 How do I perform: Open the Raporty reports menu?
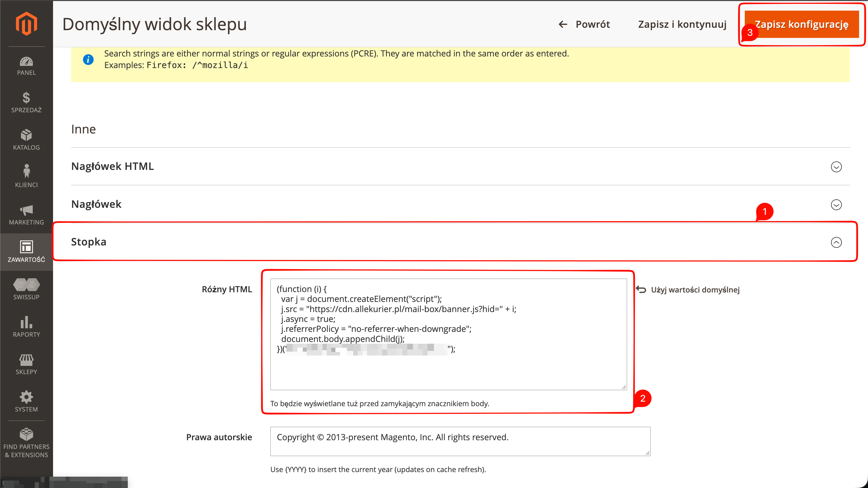pyautogui.click(x=26, y=327)
